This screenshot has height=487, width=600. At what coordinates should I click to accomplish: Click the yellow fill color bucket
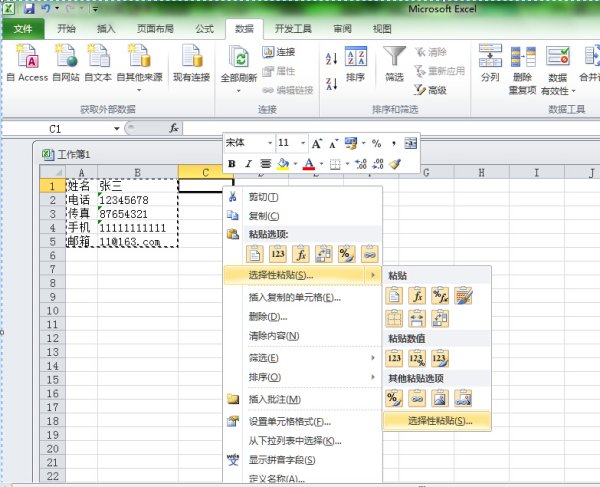click(284, 164)
